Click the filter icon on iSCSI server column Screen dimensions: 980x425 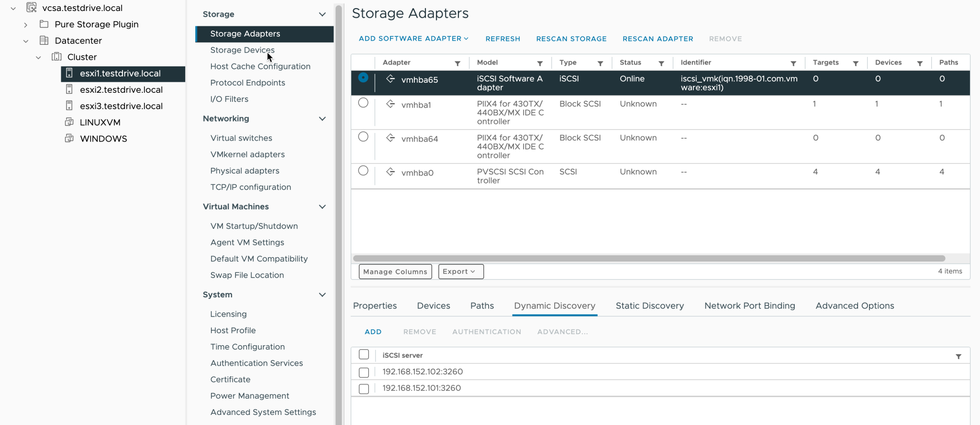(x=958, y=356)
